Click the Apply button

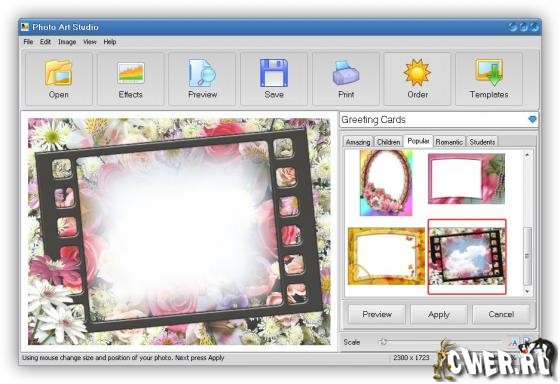coord(439,314)
